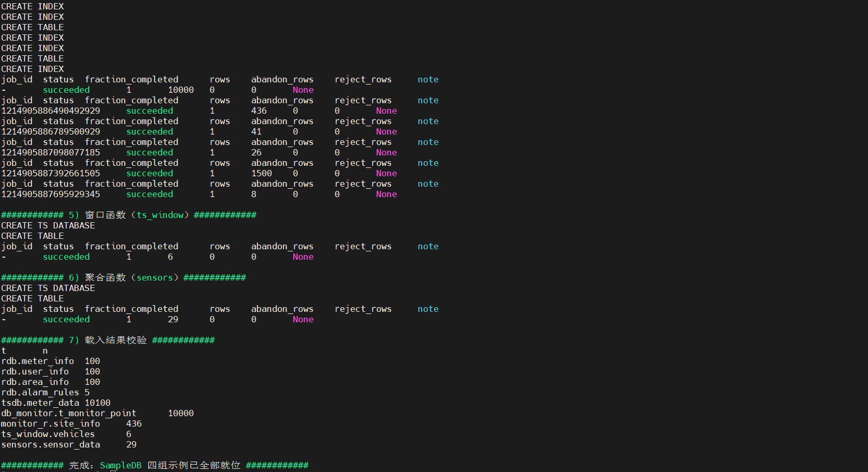Viewport: 868px width, 472px height.
Task: Click the 10000 rows value in first job result
Action: tap(181, 90)
